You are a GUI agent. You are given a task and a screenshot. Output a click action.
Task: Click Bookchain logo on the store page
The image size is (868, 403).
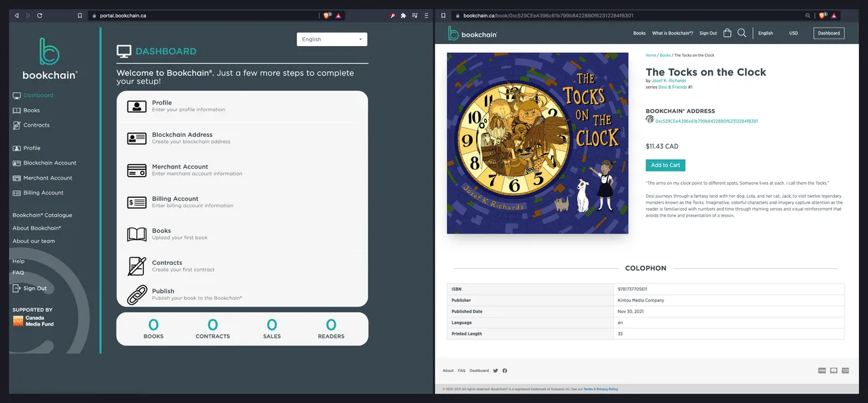(472, 33)
